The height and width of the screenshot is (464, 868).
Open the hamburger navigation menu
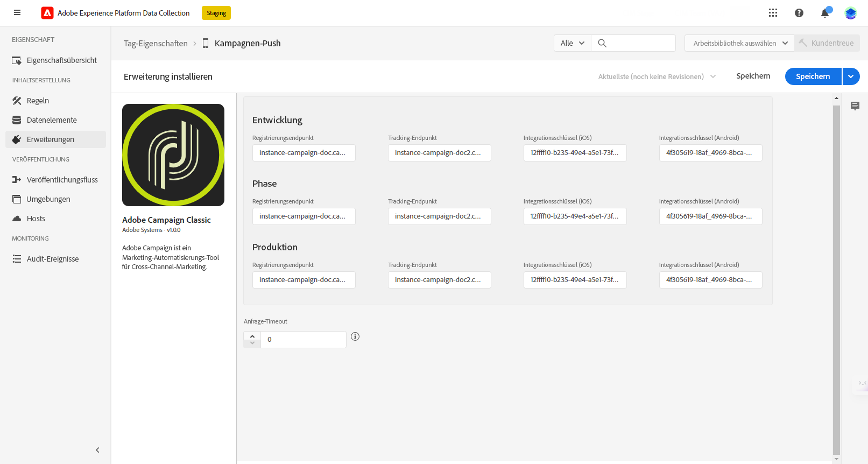tap(17, 12)
